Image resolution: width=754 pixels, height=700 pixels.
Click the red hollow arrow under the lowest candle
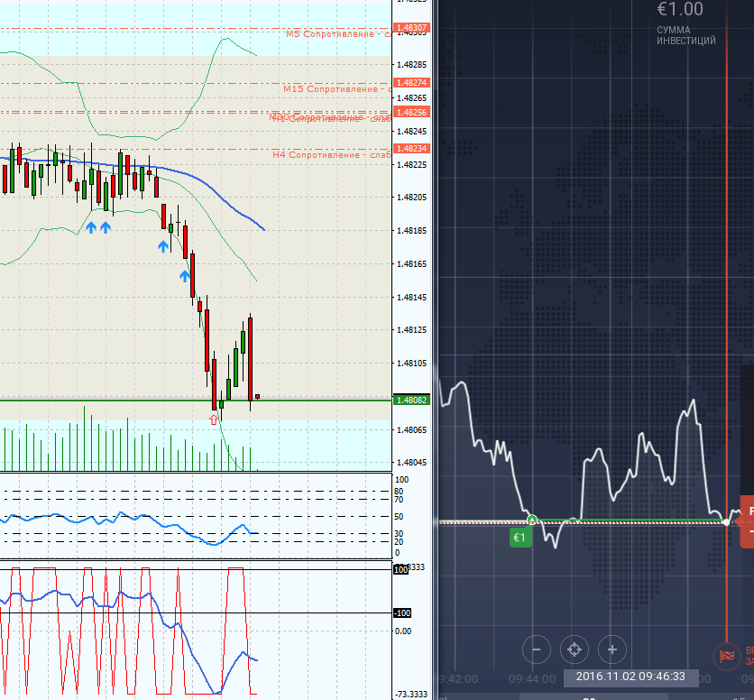[214, 419]
